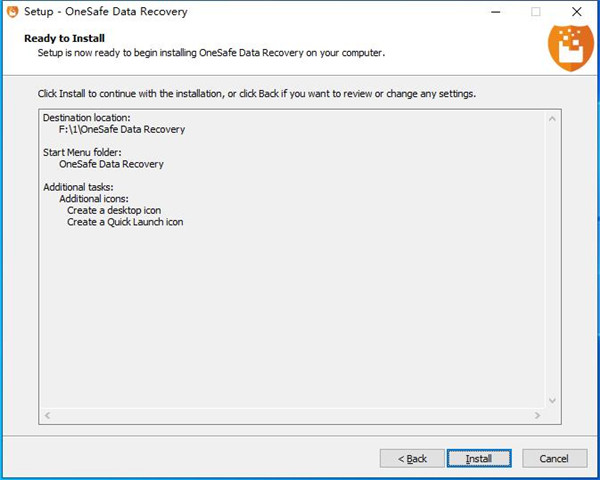Click the summary box's scroll left arrow

47,414
